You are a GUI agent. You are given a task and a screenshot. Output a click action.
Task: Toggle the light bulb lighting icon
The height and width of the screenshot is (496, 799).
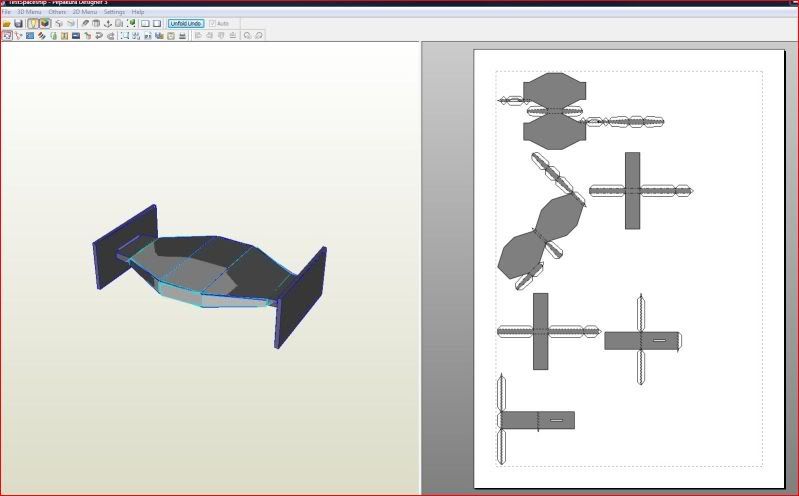coord(33,23)
